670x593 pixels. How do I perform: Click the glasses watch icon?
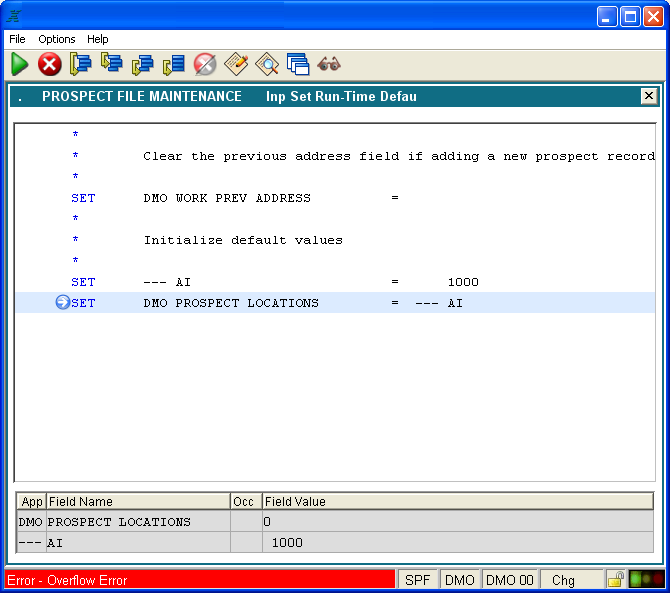(329, 64)
